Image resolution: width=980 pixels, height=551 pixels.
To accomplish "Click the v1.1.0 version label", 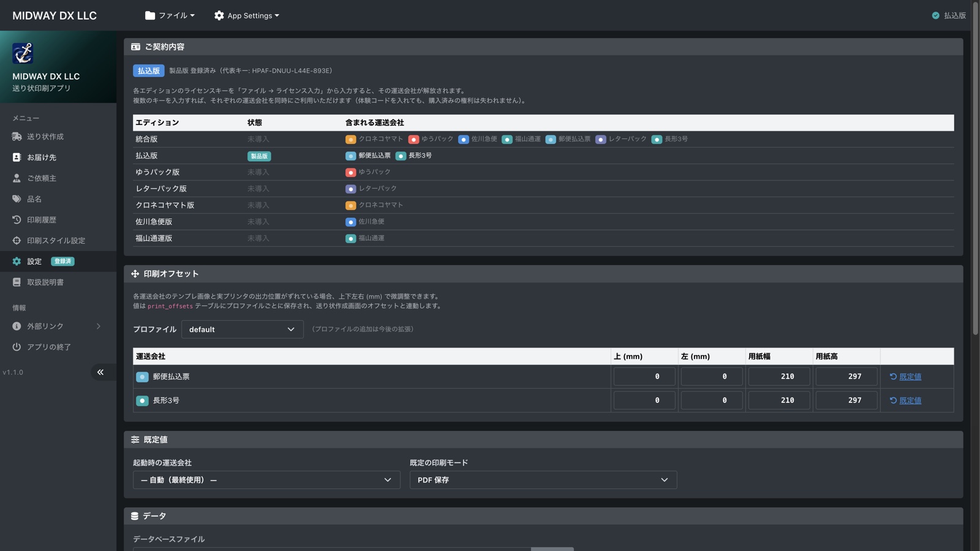I will [13, 372].
